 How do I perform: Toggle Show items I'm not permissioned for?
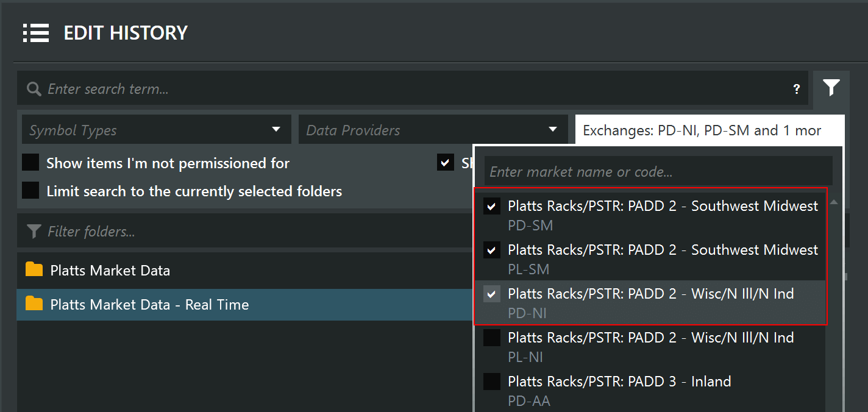[30, 163]
